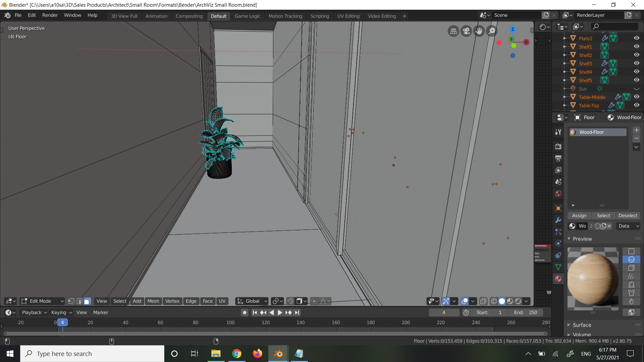644x362 pixels.
Task: Expand the Surface panel
Action: pyautogui.click(x=582, y=325)
